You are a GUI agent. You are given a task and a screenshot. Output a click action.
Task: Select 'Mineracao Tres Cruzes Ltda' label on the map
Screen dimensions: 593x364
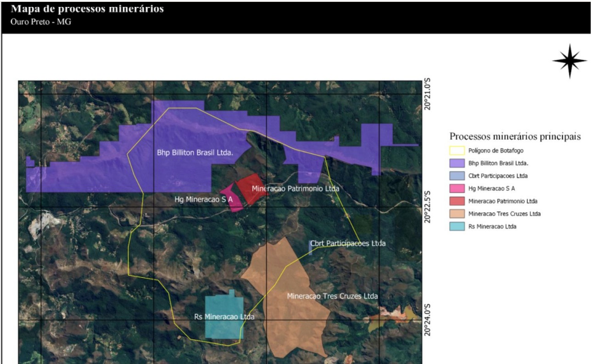(x=332, y=296)
